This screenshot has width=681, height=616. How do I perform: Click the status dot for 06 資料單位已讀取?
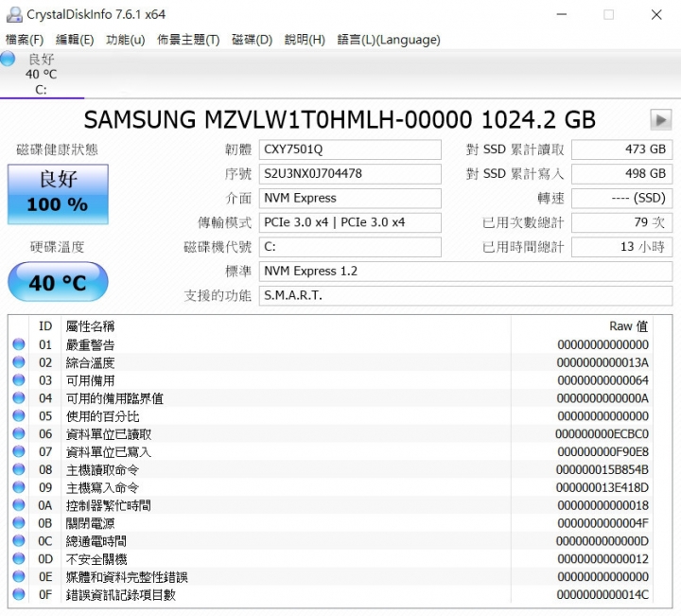point(19,433)
